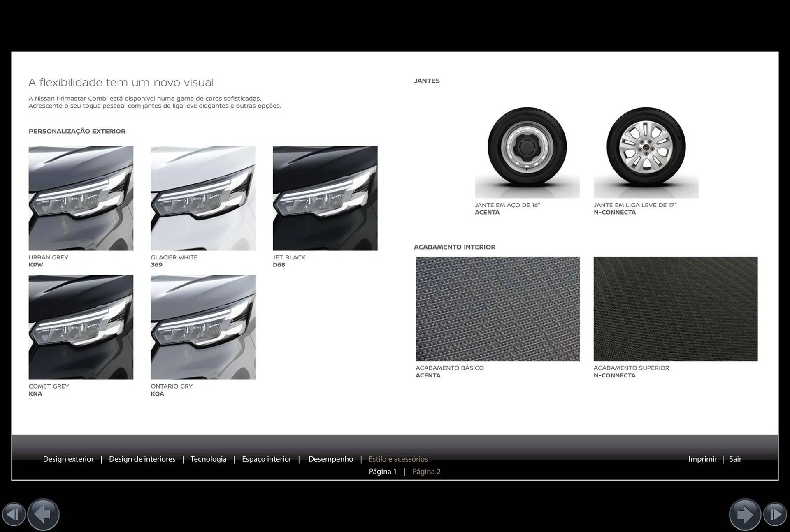The width and height of the screenshot is (790, 532).
Task: Click the Imprimir button
Action: [703, 459]
